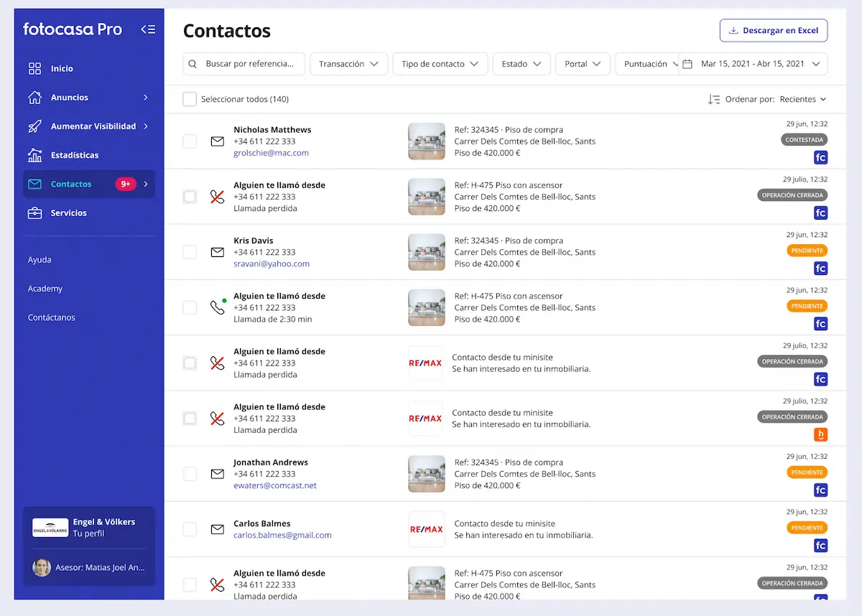Click the Estadísticas chart icon
This screenshot has width=862, height=616.
point(34,155)
